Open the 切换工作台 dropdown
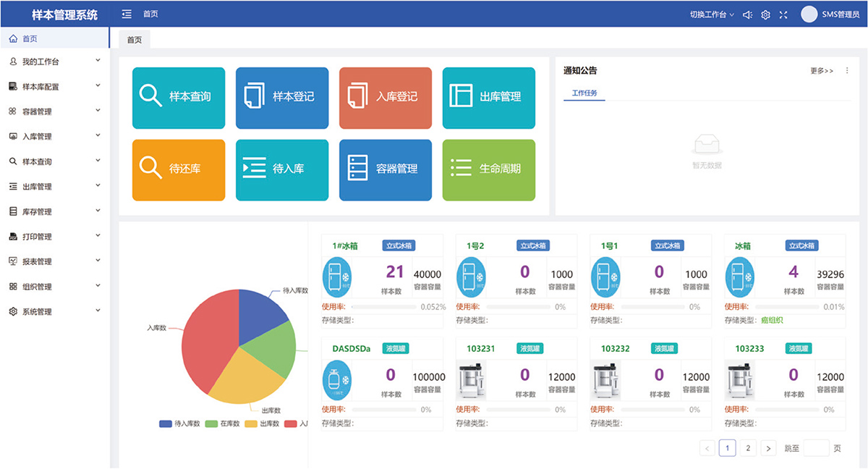The height and width of the screenshot is (472, 868). tap(712, 14)
